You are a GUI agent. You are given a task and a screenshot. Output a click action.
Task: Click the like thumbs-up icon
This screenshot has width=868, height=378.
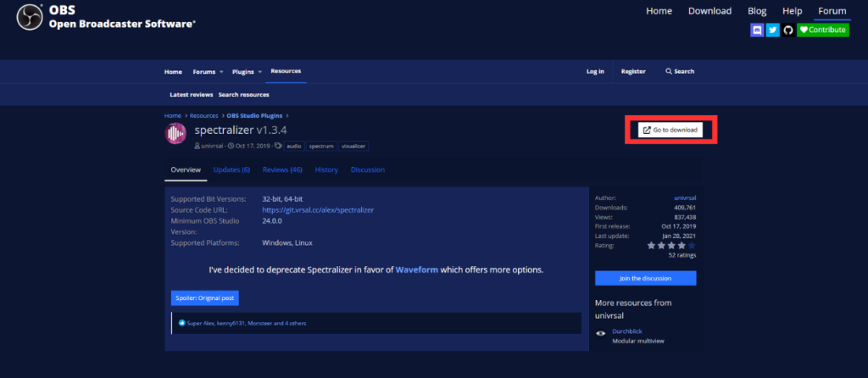[x=181, y=323]
